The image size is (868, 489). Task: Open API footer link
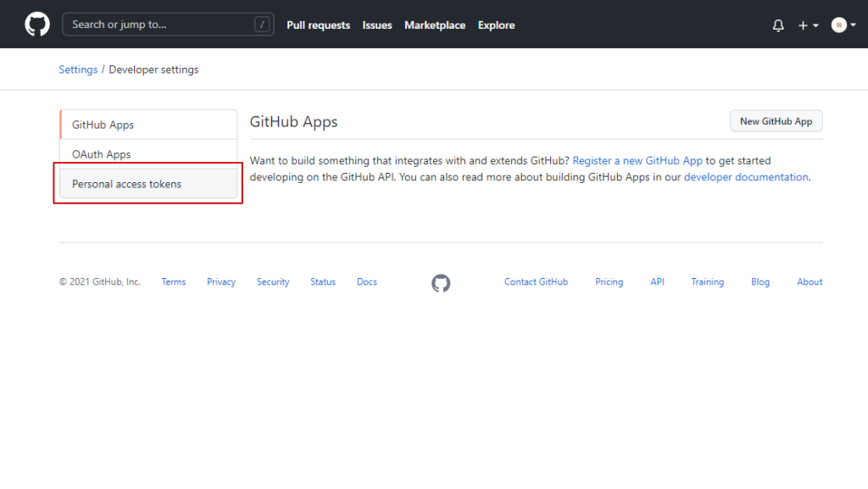click(657, 281)
